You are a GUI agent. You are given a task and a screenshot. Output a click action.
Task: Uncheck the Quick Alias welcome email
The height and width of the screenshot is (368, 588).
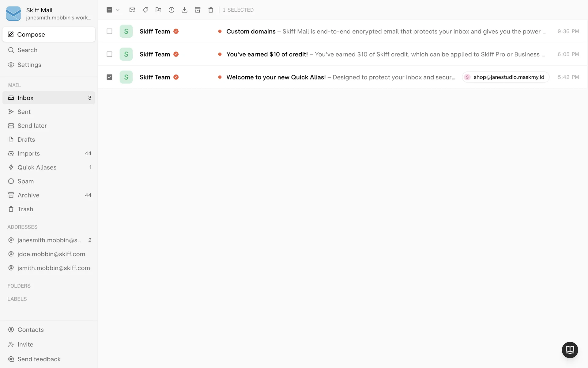point(109,77)
